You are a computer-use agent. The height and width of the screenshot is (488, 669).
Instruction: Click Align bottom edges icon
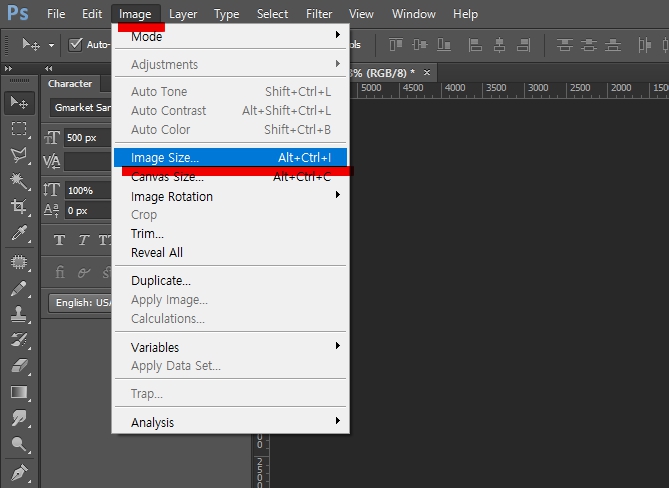[444, 44]
